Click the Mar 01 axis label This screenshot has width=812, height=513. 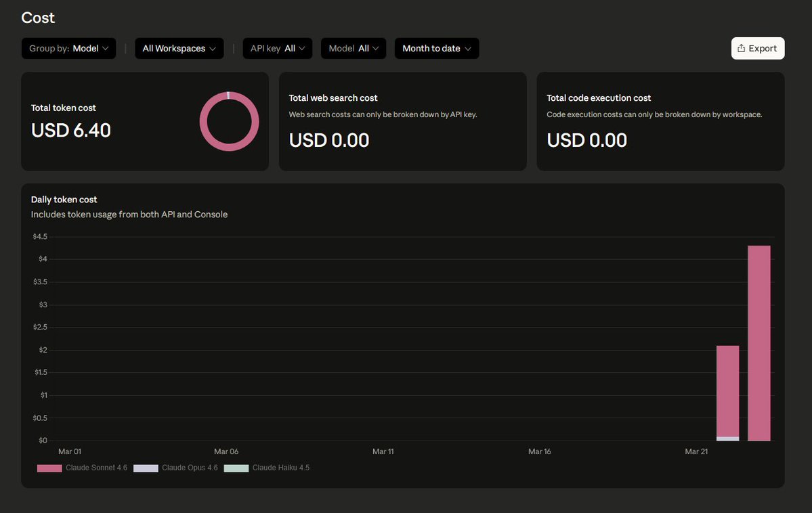69,451
